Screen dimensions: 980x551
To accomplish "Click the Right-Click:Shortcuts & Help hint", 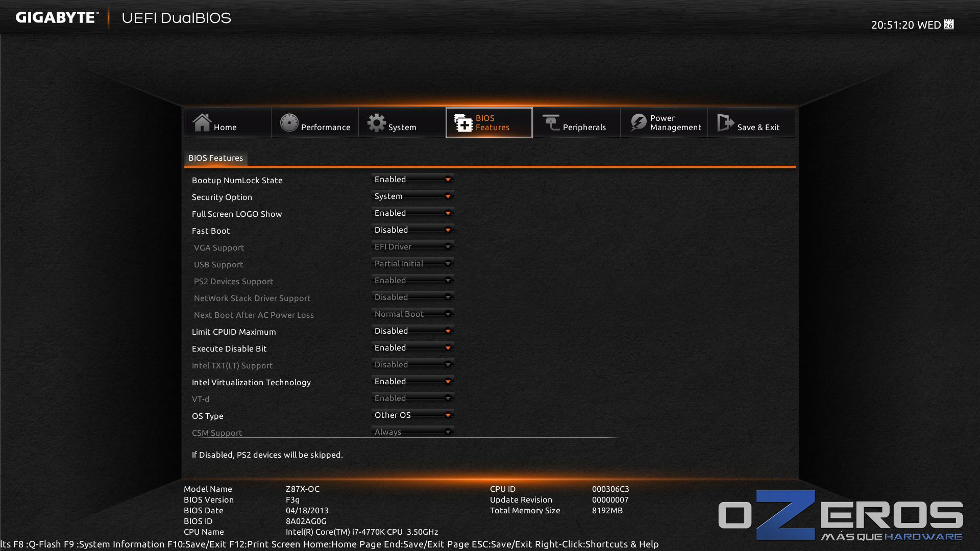I will [x=597, y=544].
